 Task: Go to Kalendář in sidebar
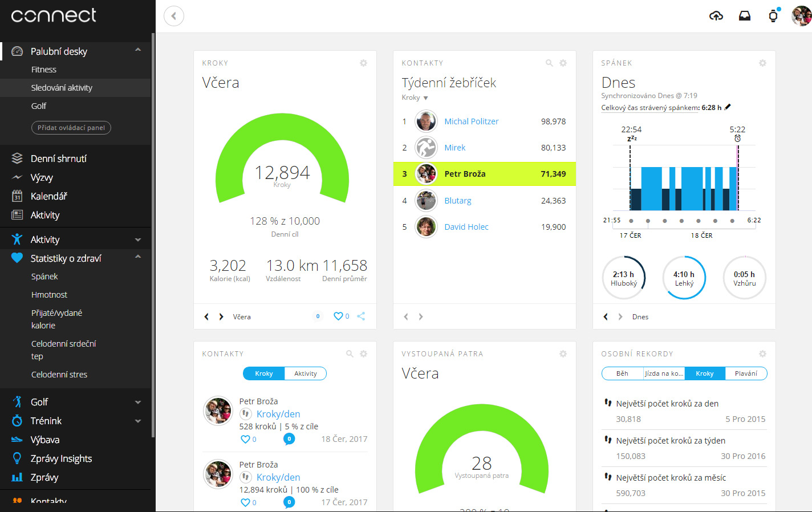48,196
